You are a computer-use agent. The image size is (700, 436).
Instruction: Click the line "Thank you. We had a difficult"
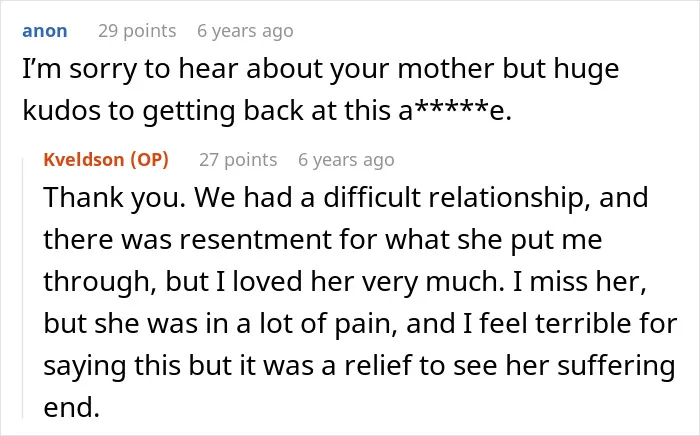click(346, 198)
